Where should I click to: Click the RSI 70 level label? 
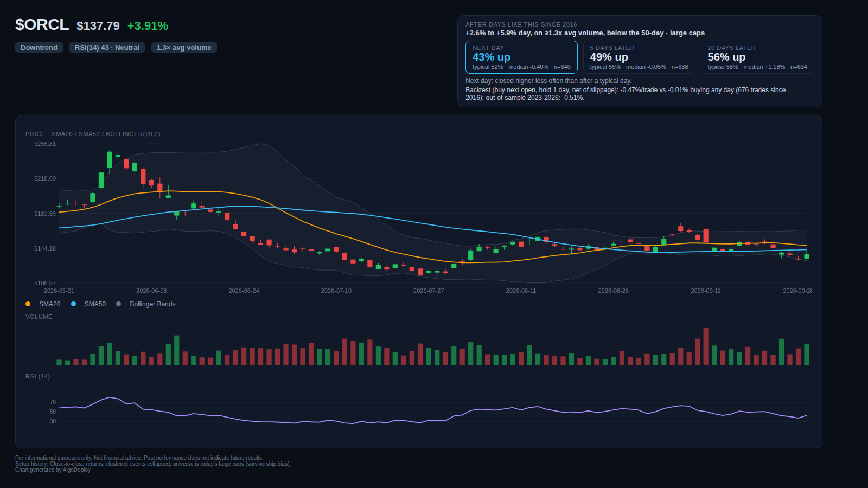click(53, 402)
